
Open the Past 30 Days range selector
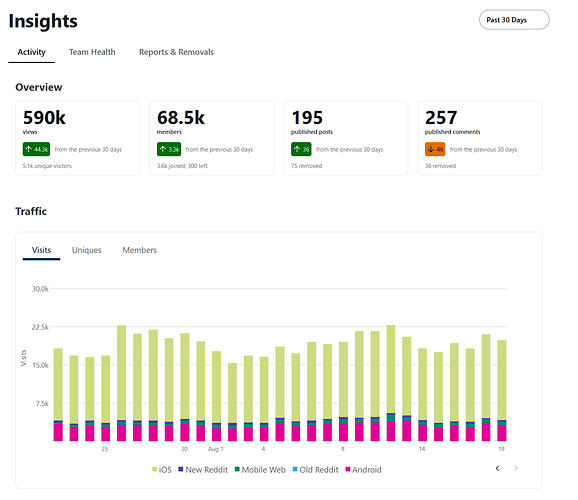[514, 20]
